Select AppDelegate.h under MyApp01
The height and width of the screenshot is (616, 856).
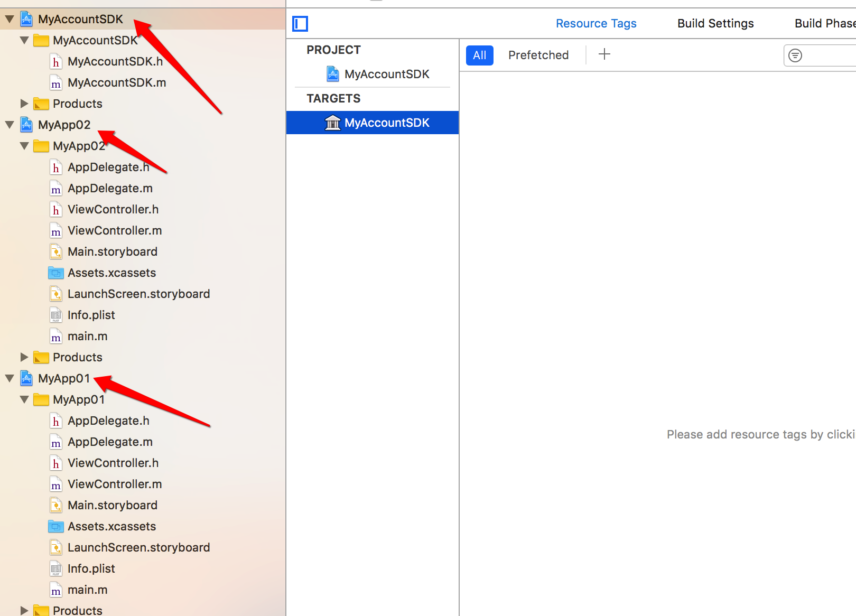tap(108, 421)
